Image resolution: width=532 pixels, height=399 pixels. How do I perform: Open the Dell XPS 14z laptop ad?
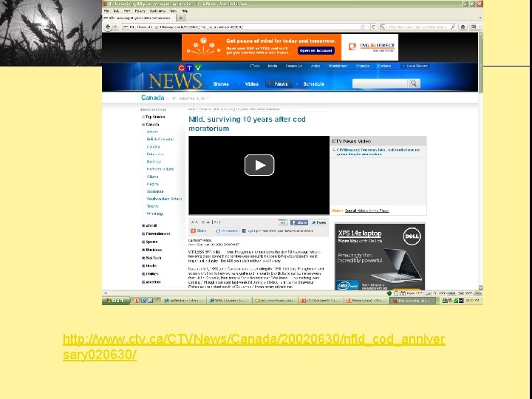[380, 256]
